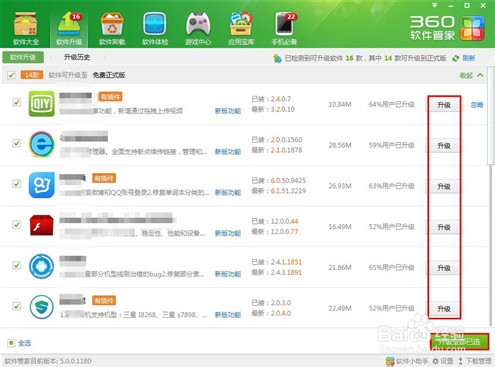Click 升级 button for 21.86M app
This screenshot has width=495, height=367.
point(444,268)
